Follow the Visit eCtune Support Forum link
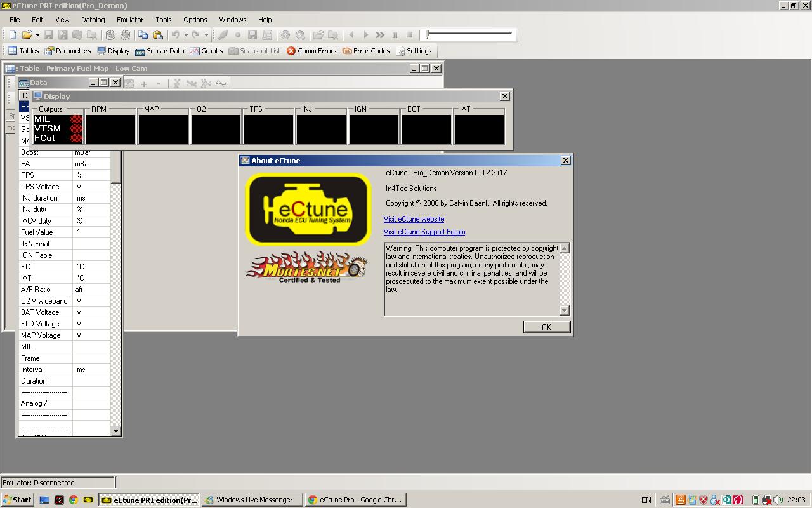This screenshot has width=812, height=508. point(424,232)
